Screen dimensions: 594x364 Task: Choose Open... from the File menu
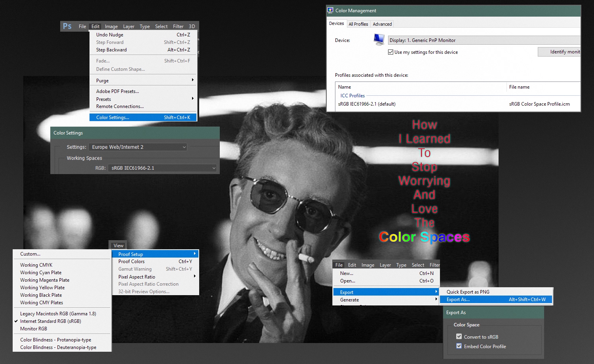point(386,281)
